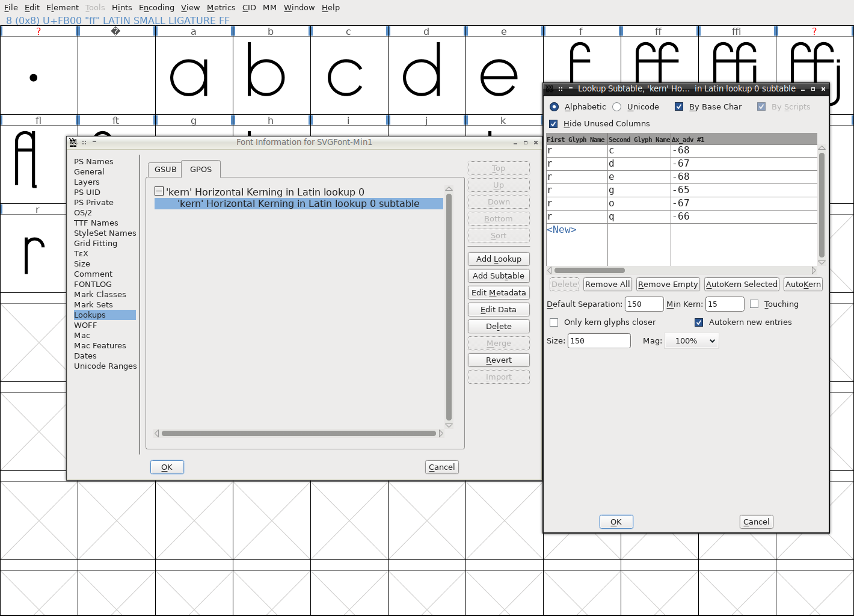Click Delete in the Font Information dialog
Screen dimensions: 854x616
499,326
